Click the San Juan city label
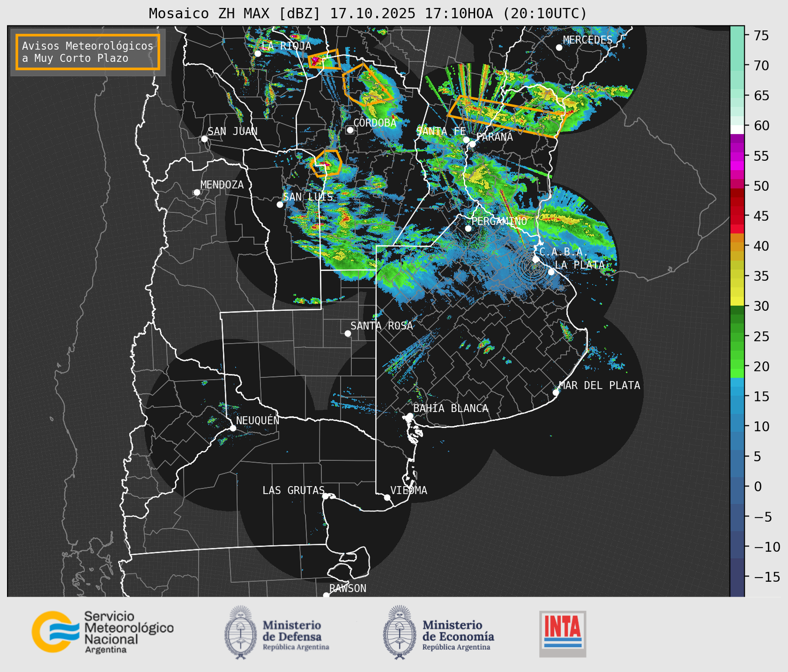788x672 pixels. point(233,131)
